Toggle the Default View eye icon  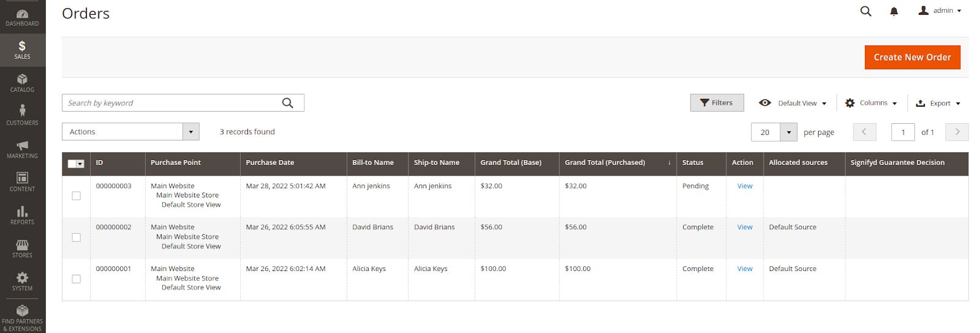pyautogui.click(x=765, y=103)
